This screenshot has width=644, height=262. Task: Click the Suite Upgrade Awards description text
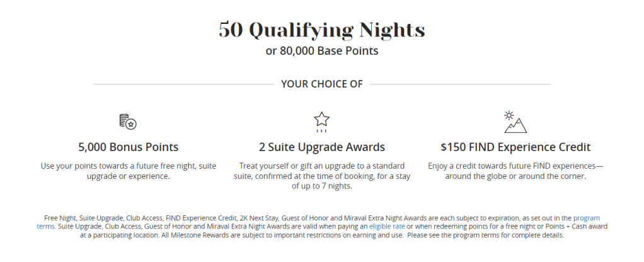point(322,176)
